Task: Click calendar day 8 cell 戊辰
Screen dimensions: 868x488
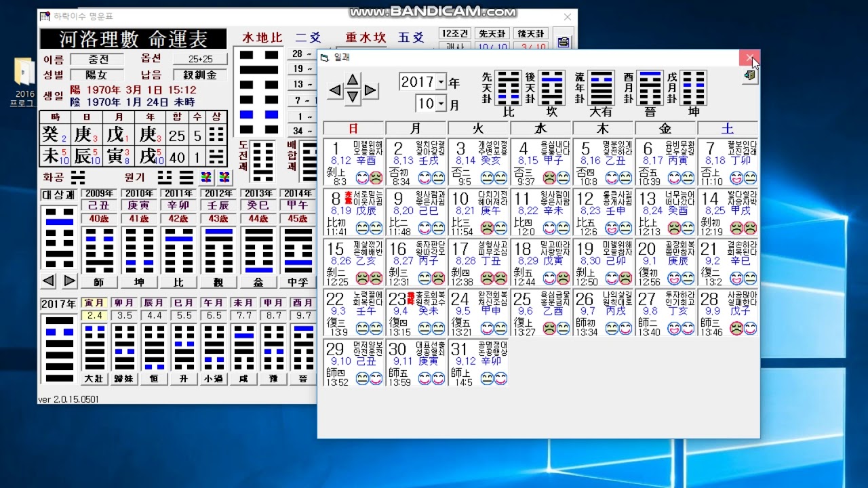Action: click(353, 213)
